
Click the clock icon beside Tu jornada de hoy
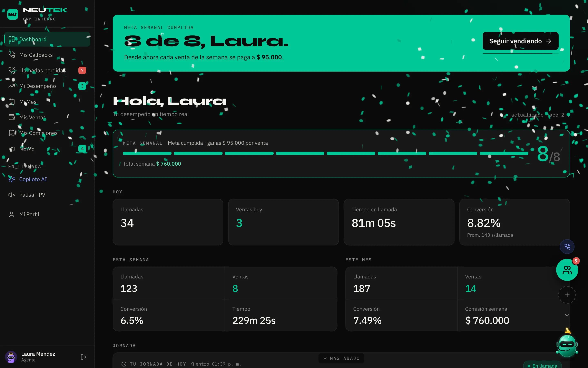pyautogui.click(x=124, y=364)
